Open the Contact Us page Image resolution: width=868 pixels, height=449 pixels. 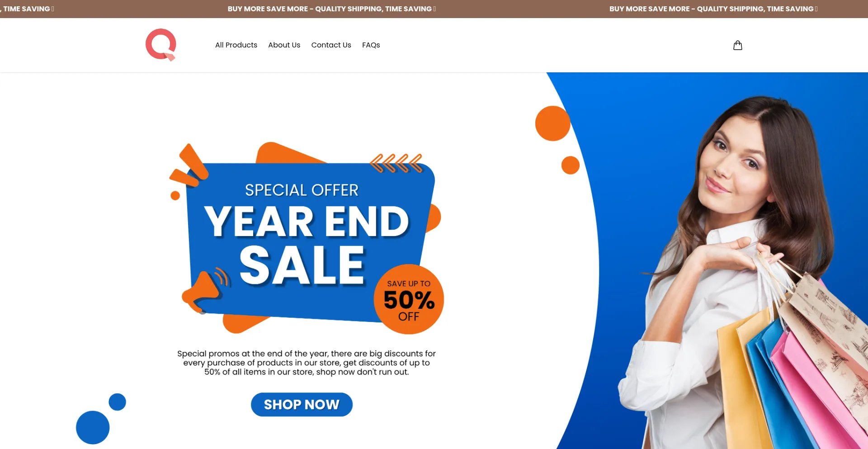click(331, 45)
